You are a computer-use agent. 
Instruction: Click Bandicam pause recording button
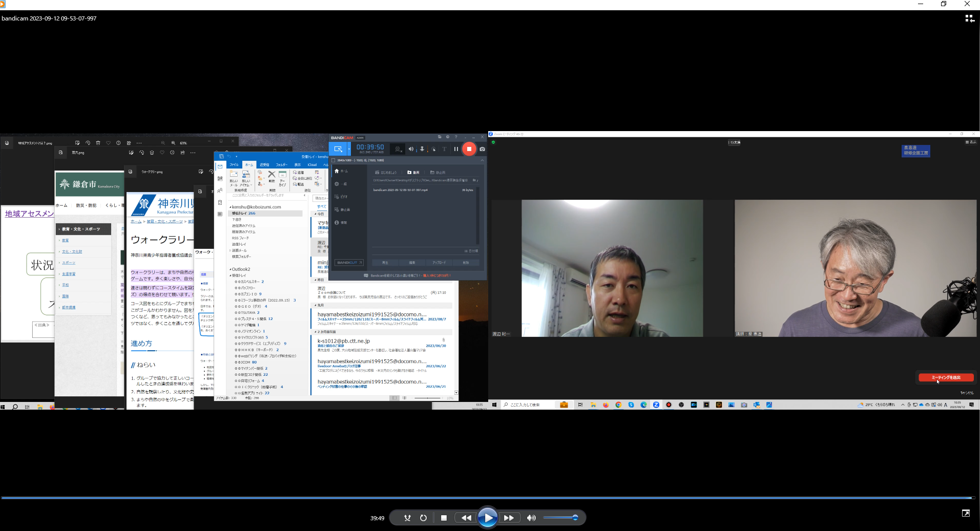[x=456, y=149]
